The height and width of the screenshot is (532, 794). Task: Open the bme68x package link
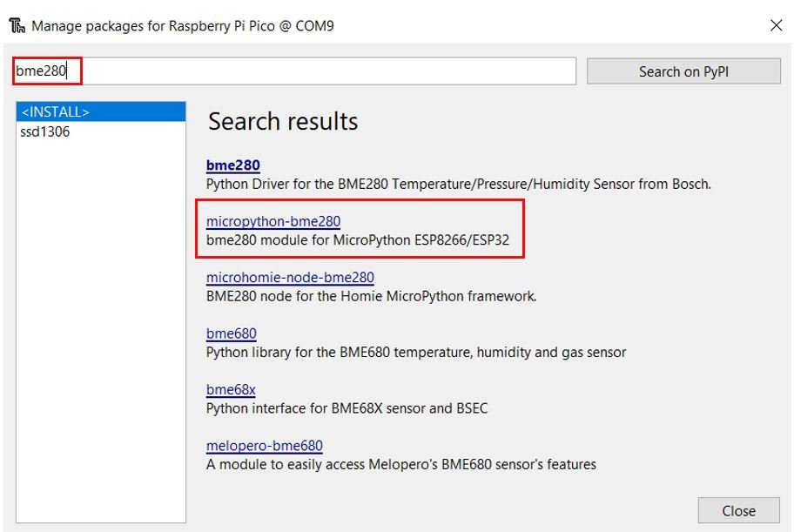[x=231, y=389]
